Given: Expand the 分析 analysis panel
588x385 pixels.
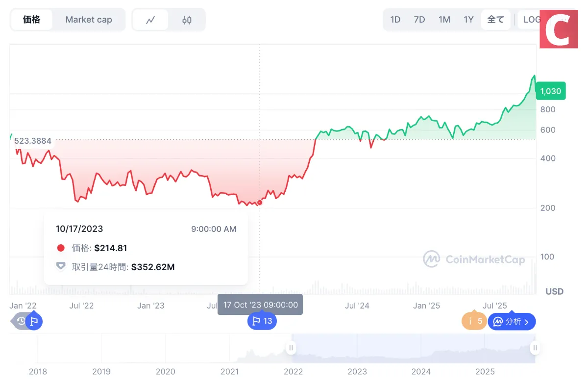Looking at the screenshot, I should (512, 322).
